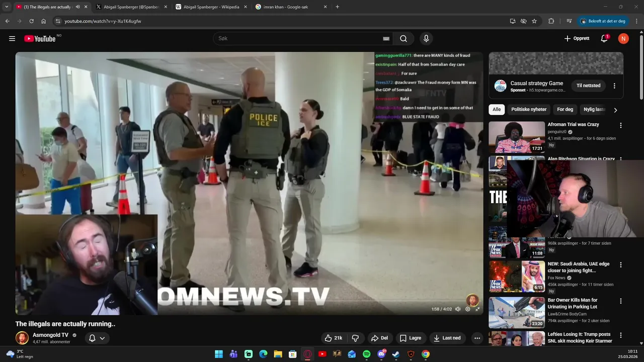The image size is (644, 362).
Task: Like the video with thumbs up
Action: [x=334, y=338]
